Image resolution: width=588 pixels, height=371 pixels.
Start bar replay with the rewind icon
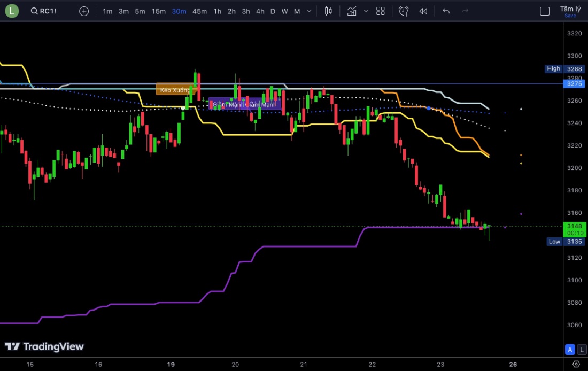[423, 11]
